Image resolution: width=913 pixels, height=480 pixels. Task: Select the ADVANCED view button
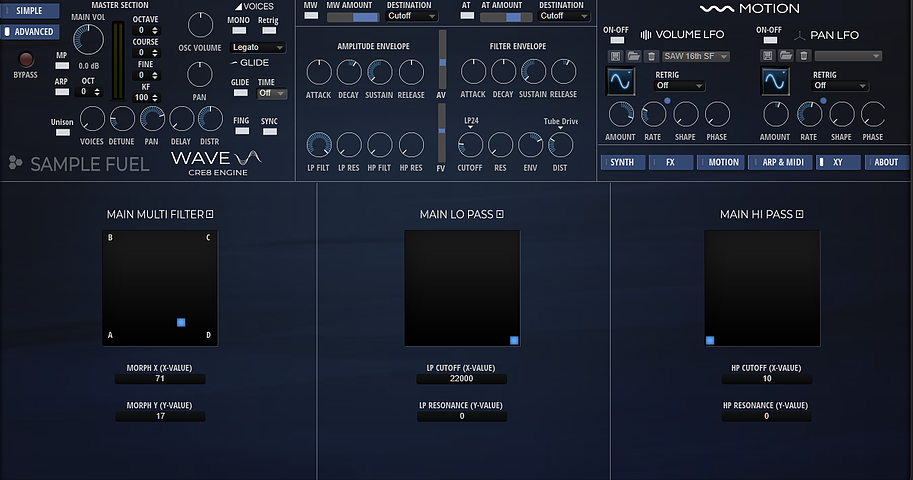(x=30, y=31)
